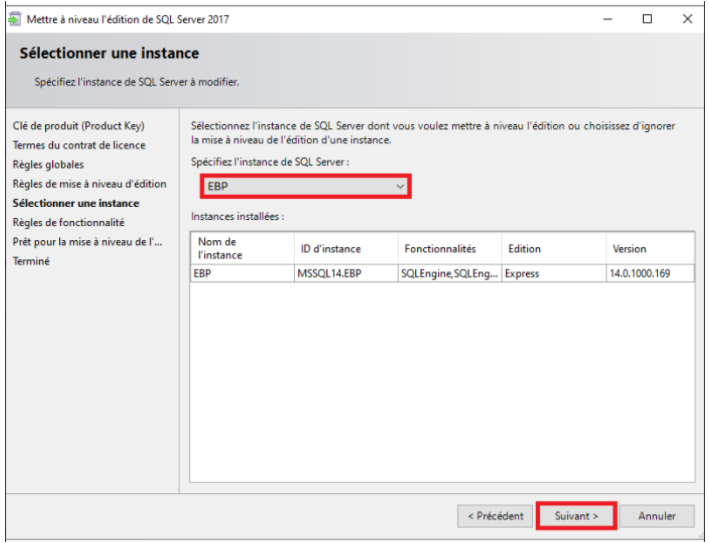The height and width of the screenshot is (543, 709).
Task: Close the SQL Server setup window
Action: (687, 19)
